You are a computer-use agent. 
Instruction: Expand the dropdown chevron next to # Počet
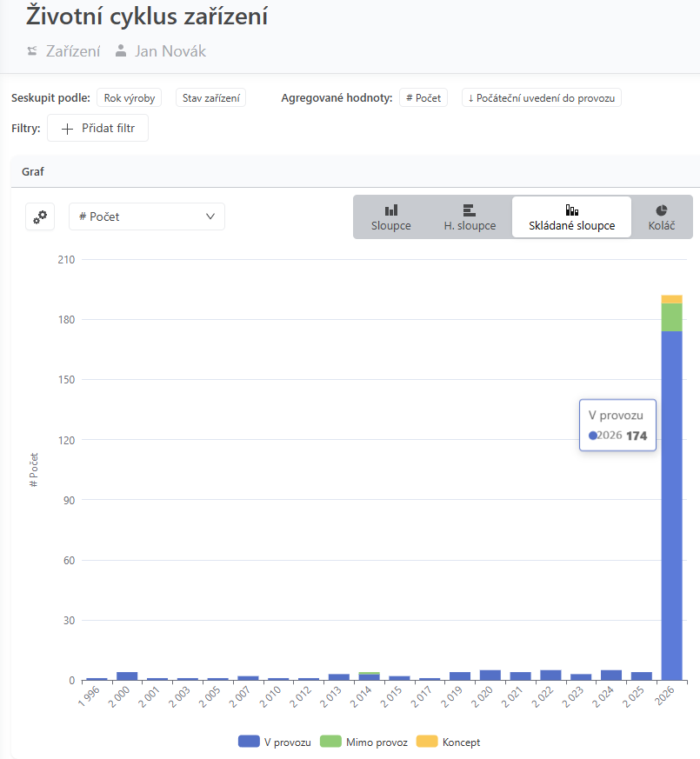tap(210, 216)
